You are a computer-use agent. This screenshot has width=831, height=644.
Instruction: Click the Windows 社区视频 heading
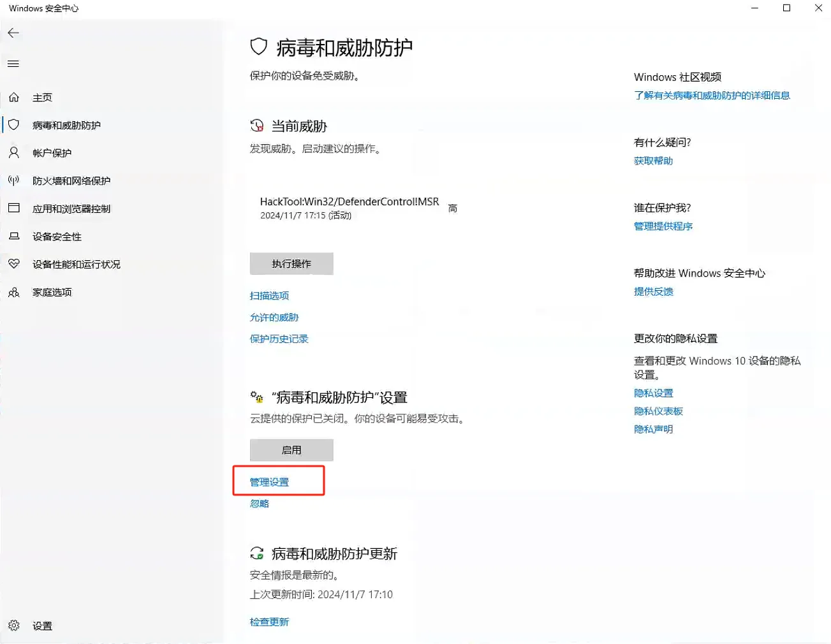coord(677,77)
